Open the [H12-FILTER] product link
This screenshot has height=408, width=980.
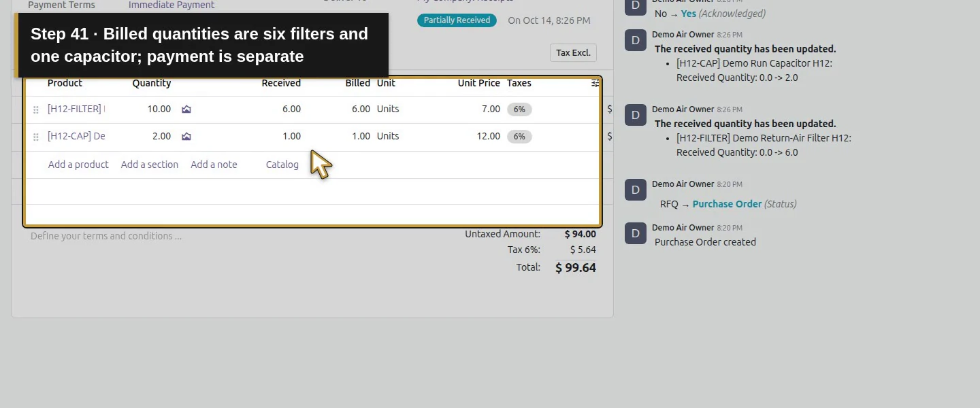[76, 109]
